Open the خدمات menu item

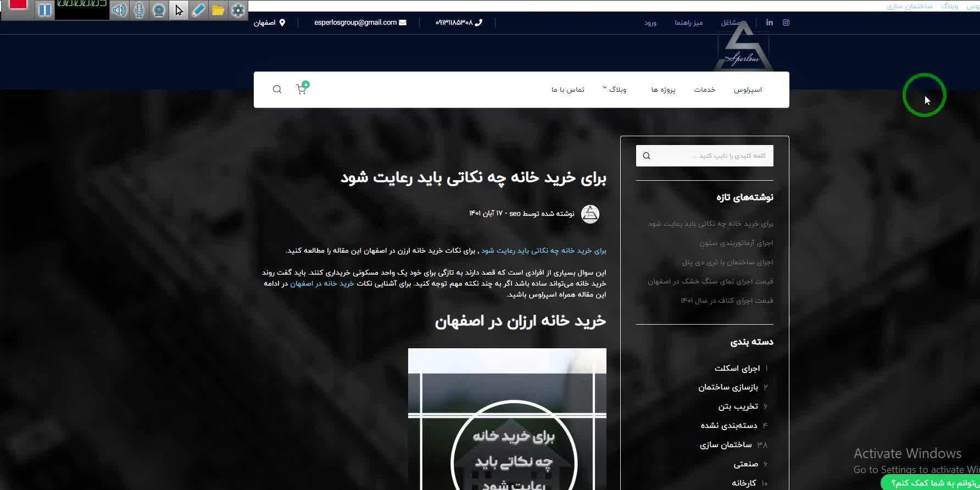705,90
